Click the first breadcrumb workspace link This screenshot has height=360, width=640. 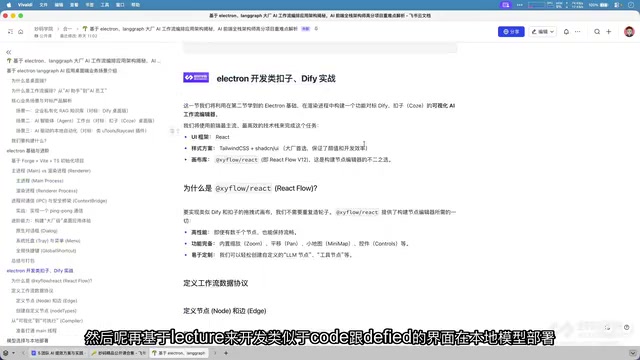[44, 29]
